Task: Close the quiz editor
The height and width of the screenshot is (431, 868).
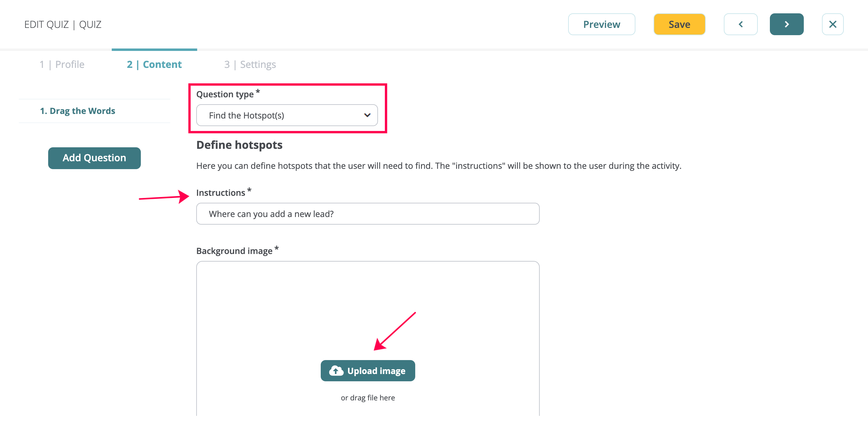Action: point(832,24)
